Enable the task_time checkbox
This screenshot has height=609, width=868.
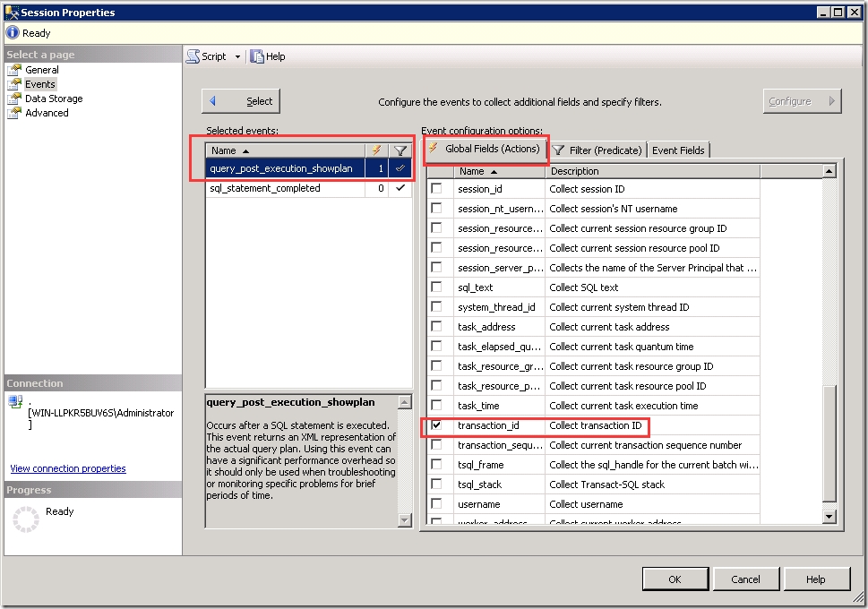coord(436,405)
